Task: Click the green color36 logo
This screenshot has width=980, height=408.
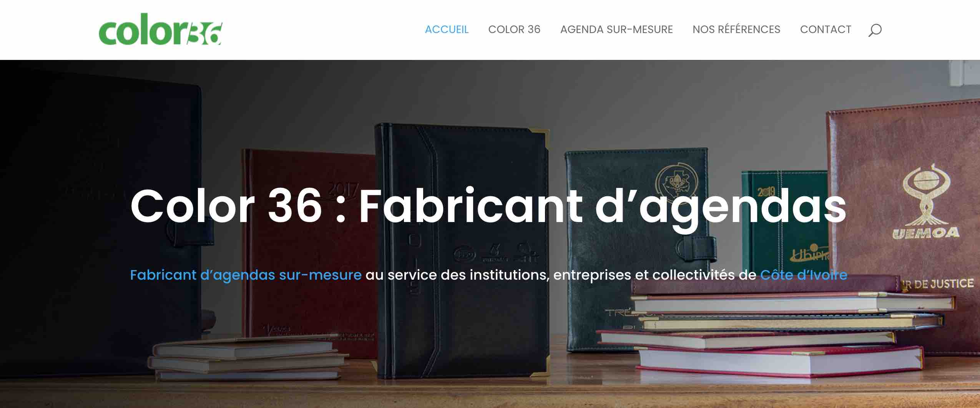Action: 160,29
